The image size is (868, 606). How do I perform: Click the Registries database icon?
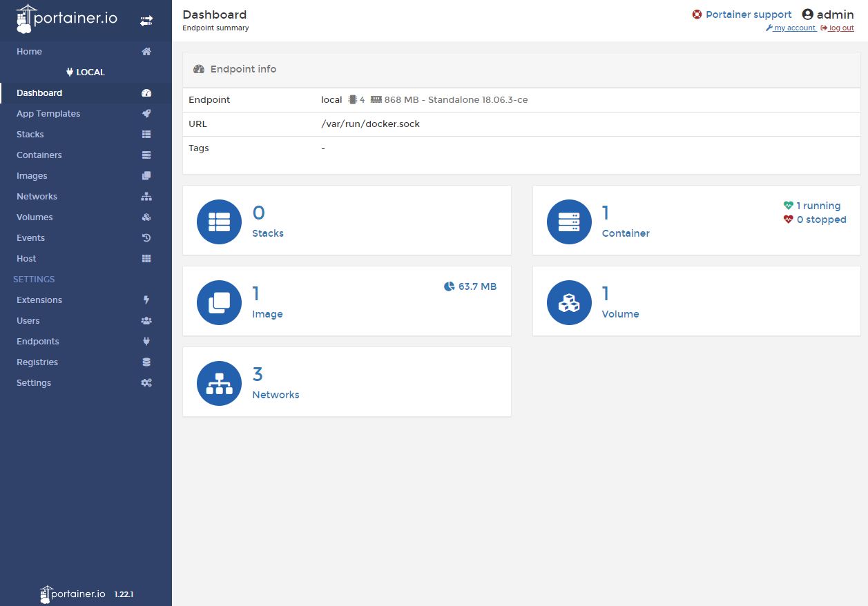(146, 362)
